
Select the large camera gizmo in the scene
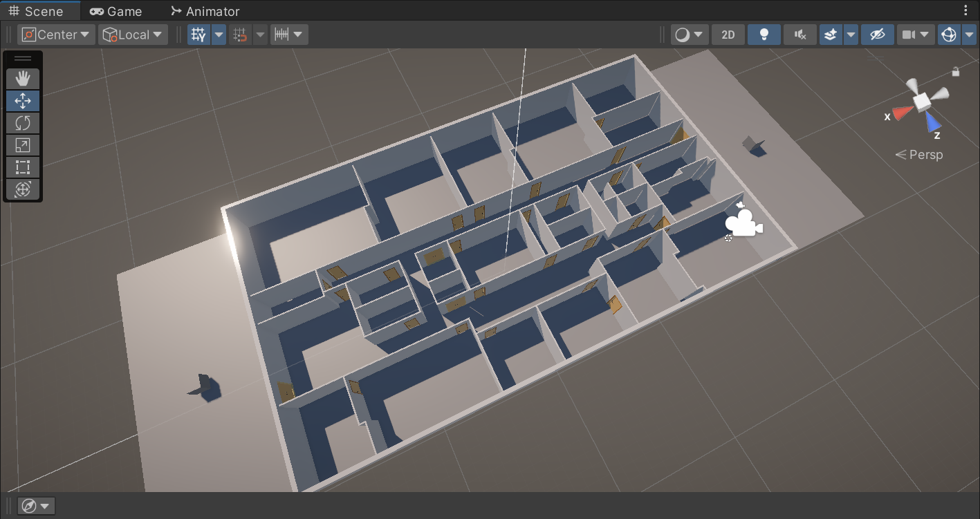743,223
